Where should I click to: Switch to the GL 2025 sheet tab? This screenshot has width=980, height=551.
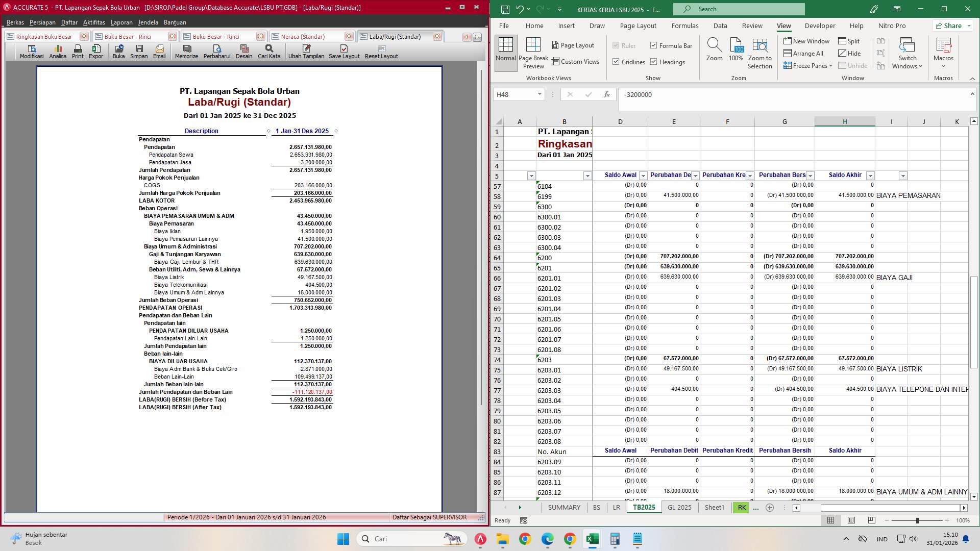[679, 507]
